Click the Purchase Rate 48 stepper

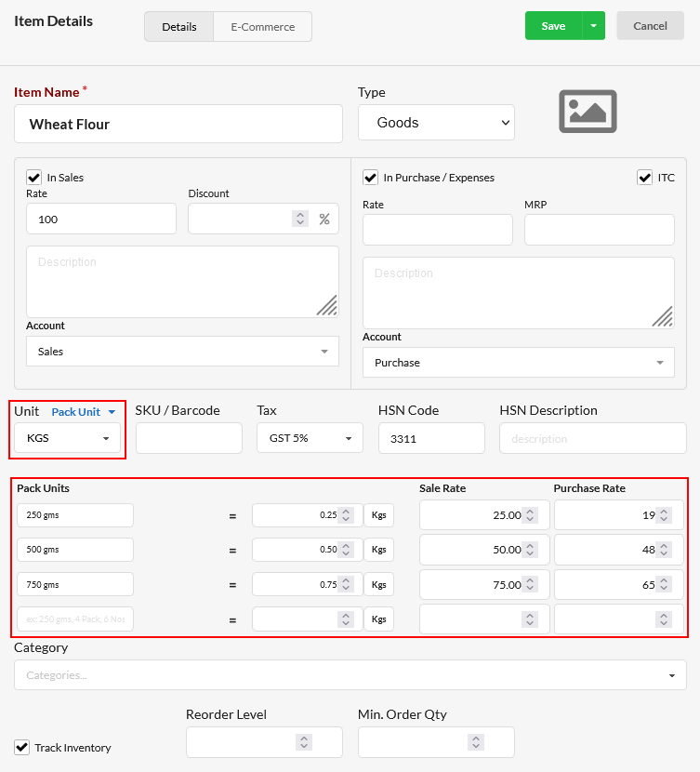[x=664, y=550]
